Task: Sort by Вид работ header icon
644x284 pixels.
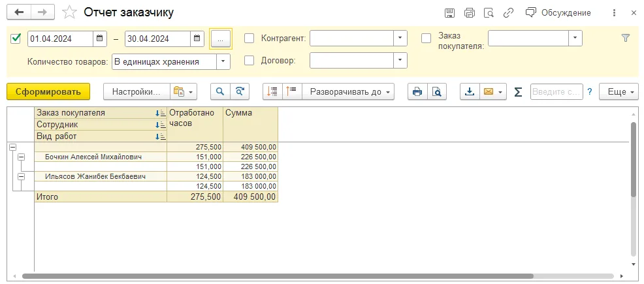Action: click(x=160, y=136)
